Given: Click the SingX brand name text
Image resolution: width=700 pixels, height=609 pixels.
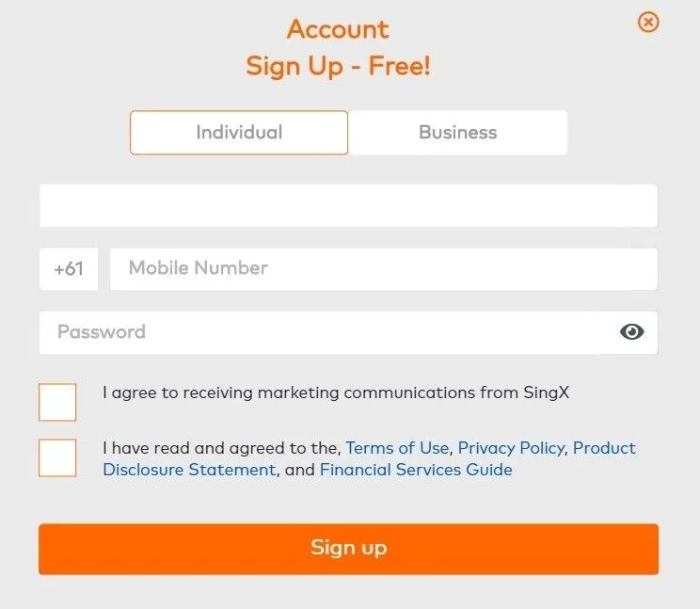Looking at the screenshot, I should tap(546, 393).
